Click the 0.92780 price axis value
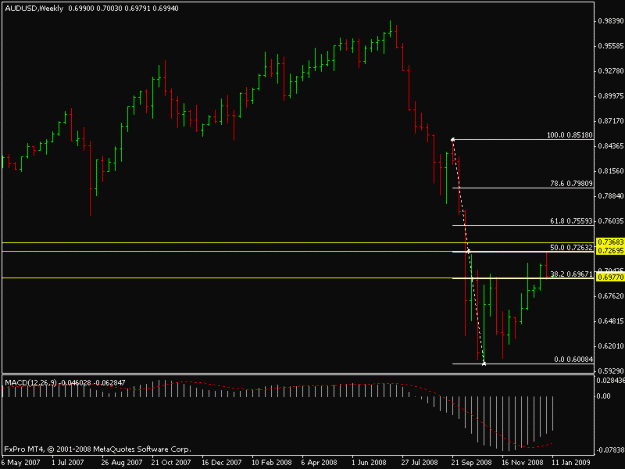This screenshot has height=469, width=625. coord(611,71)
